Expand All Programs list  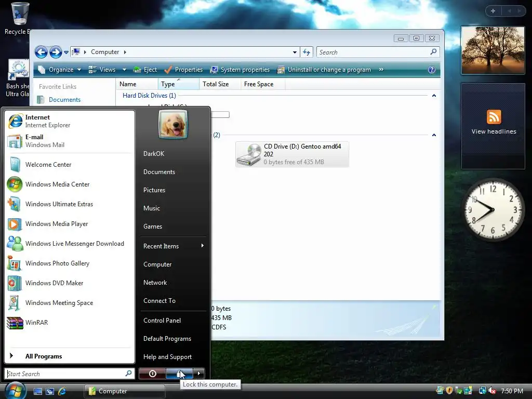pos(70,356)
